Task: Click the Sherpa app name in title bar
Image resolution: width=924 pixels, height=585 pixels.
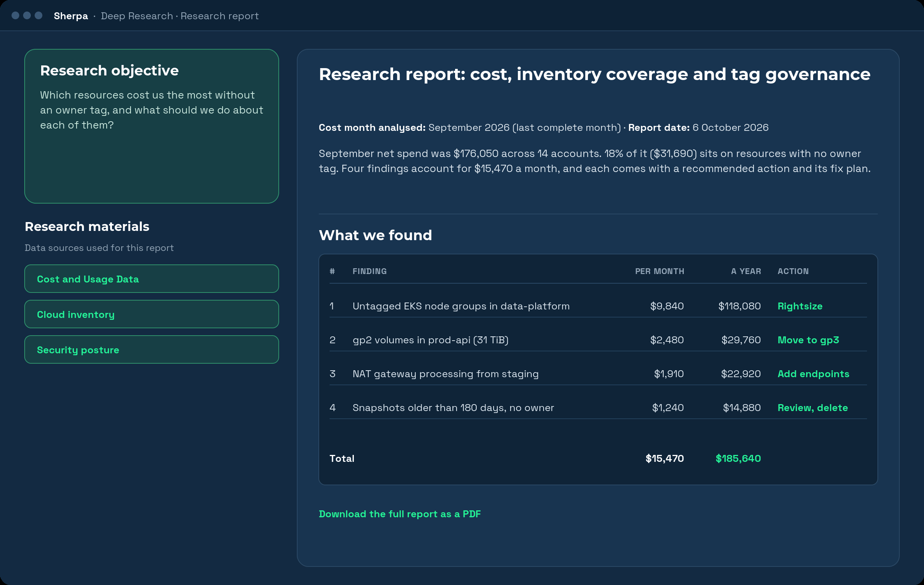Action: coord(71,16)
